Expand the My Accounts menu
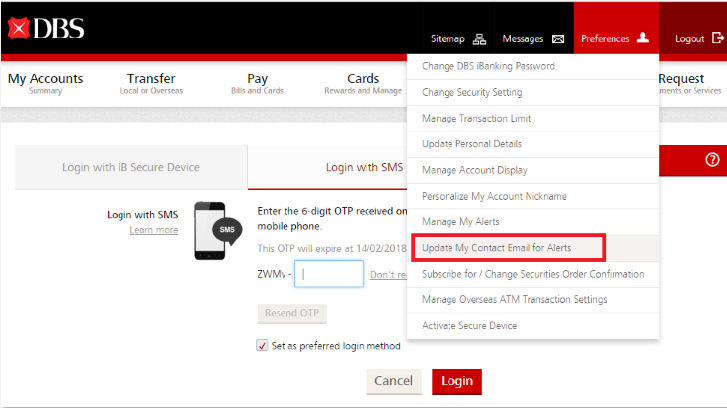Image resolution: width=727 pixels, height=408 pixels. pyautogui.click(x=46, y=83)
